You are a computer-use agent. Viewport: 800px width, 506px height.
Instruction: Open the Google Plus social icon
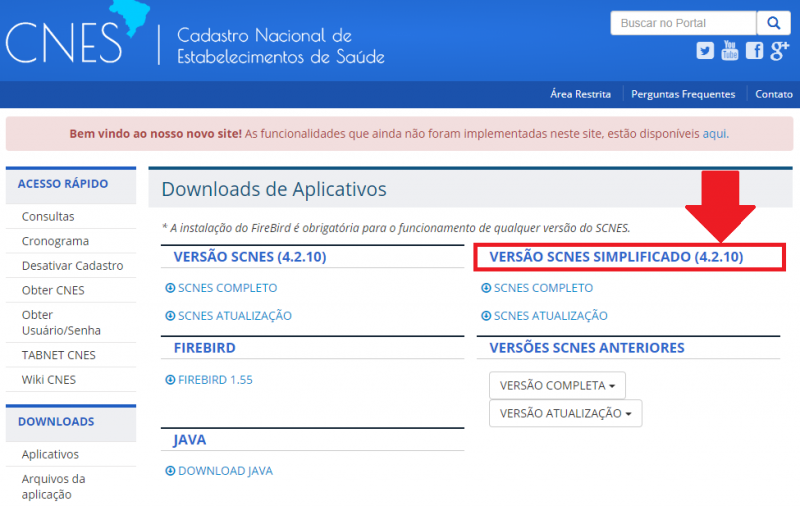778,51
